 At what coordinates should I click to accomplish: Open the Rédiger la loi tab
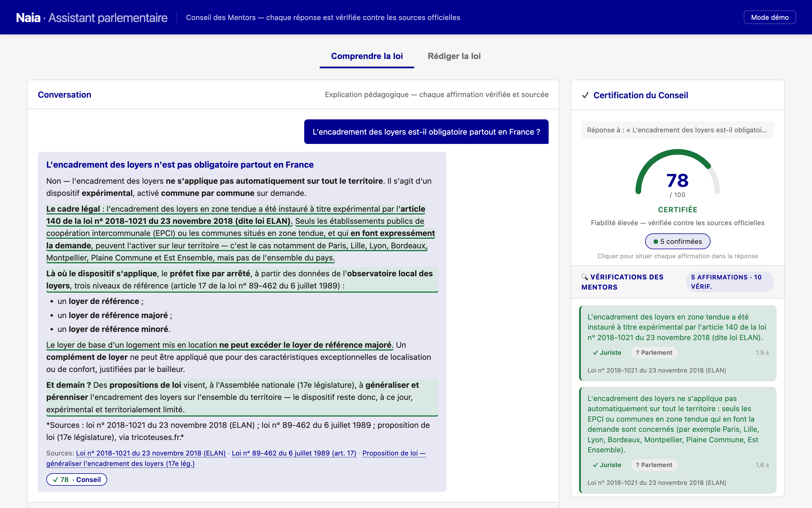click(x=454, y=56)
